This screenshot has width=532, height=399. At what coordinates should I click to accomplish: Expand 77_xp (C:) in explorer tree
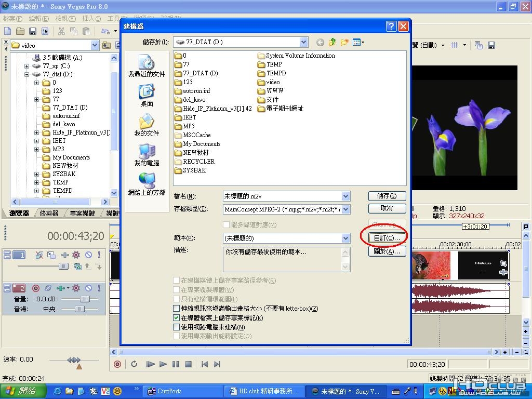[26, 66]
